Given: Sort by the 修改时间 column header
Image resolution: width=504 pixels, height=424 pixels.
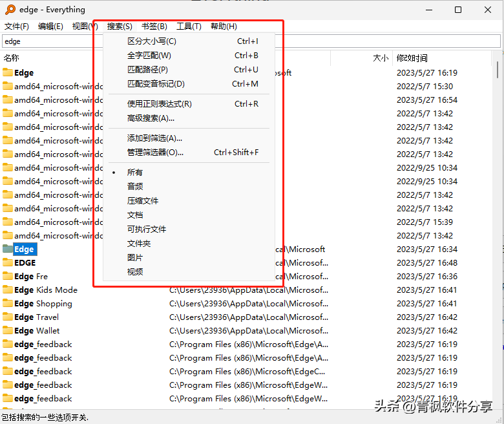Looking at the screenshot, I should click(x=412, y=58).
